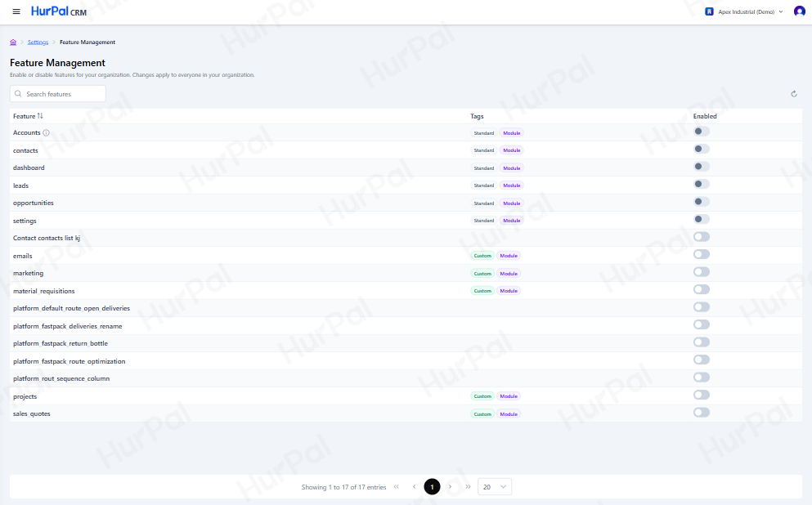Viewport: 812px width, 505px height.
Task: Click Custom tag in emails row
Action: coord(482,256)
